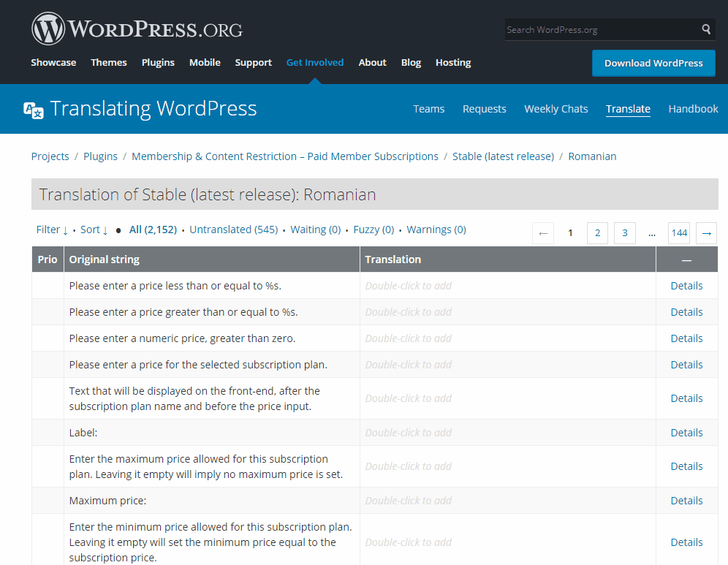Image resolution: width=728 pixels, height=565 pixels.
Task: Show Waiting (0) strings
Action: tap(315, 230)
